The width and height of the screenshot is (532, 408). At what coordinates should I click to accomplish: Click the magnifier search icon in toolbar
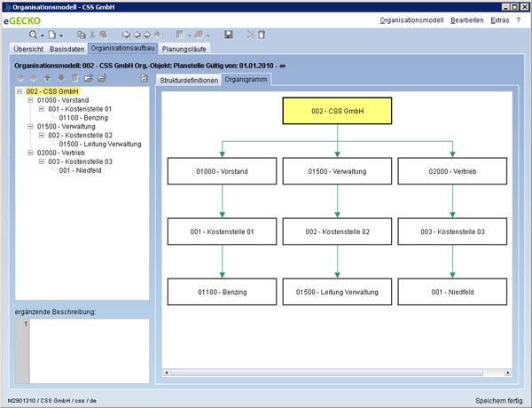[33, 34]
